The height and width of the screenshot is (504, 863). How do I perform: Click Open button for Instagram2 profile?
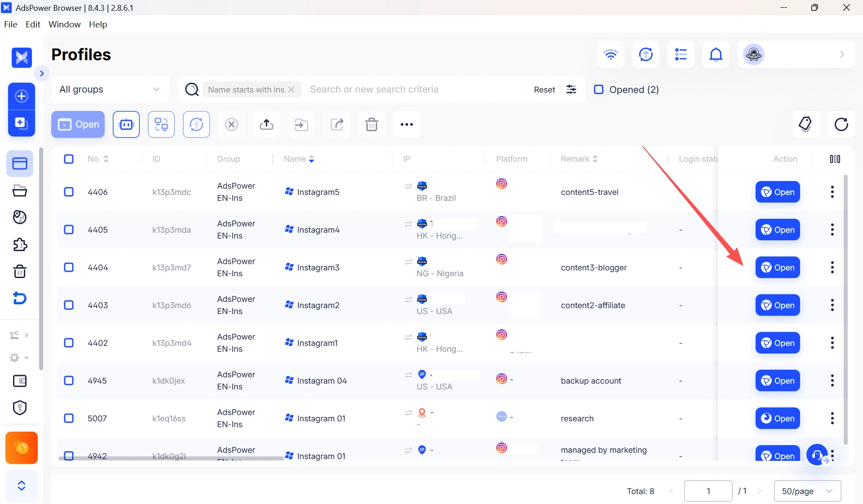click(778, 305)
